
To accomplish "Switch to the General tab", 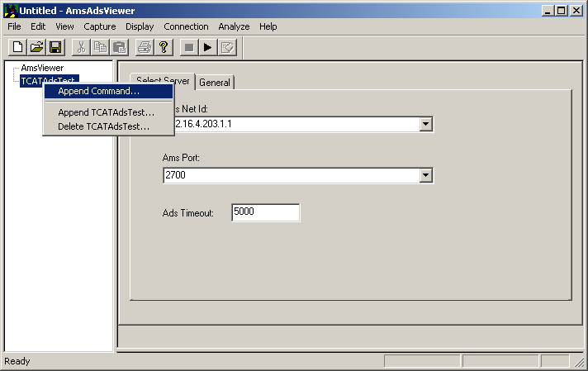I will point(215,83).
